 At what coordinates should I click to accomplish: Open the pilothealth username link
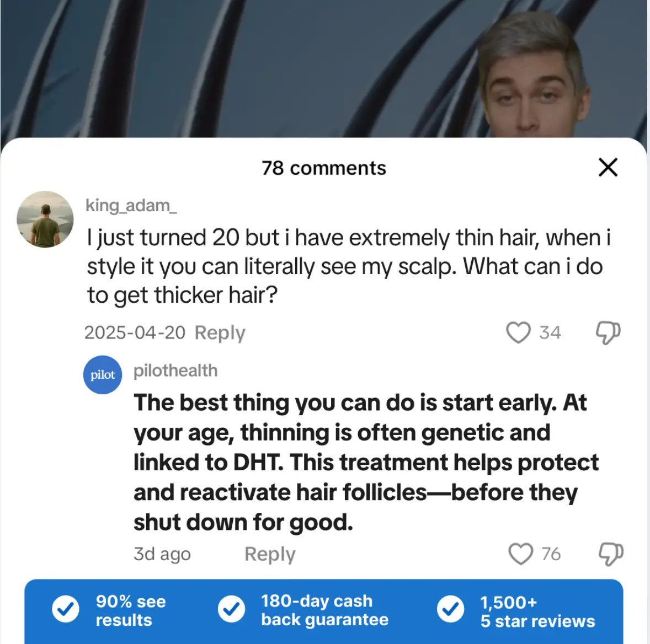pos(175,371)
